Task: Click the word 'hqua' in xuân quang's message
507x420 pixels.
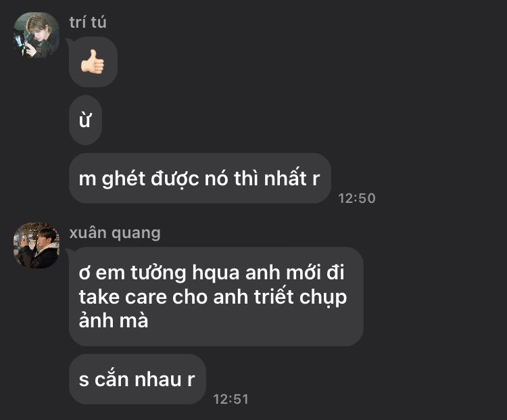Action: (216, 273)
